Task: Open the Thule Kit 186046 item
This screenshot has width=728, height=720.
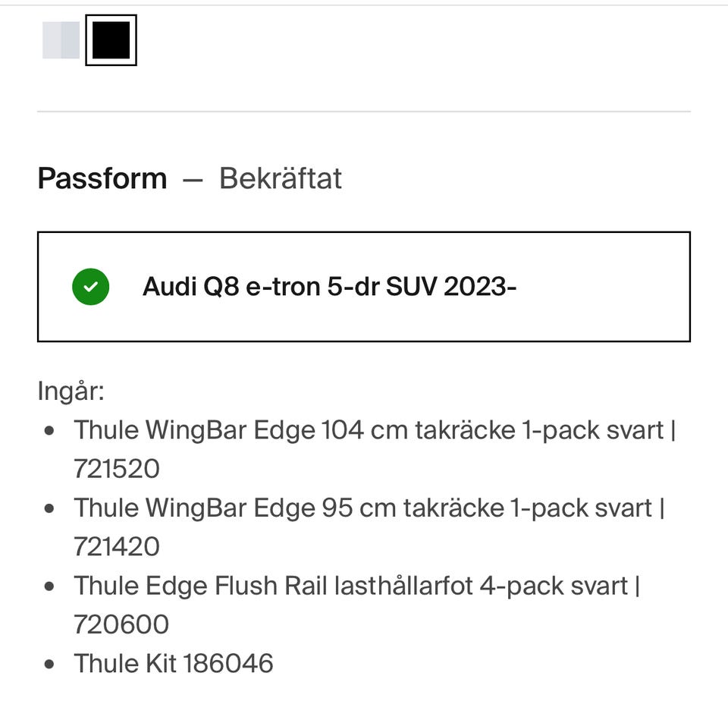Action: point(173,664)
